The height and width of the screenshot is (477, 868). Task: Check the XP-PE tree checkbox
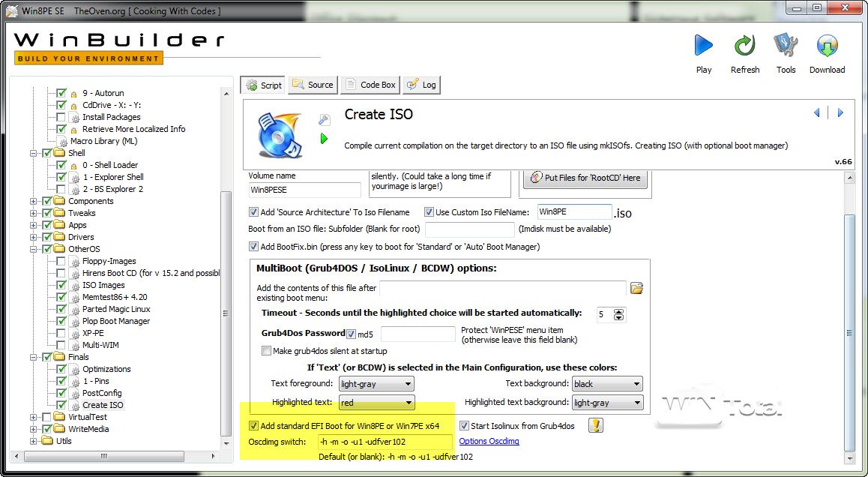[61, 333]
